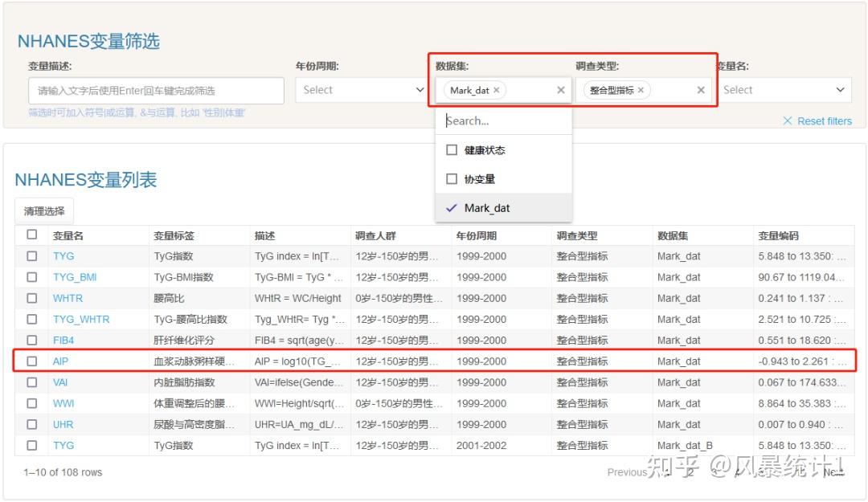Click the 清理选择 button
The width and height of the screenshot is (868, 502).
click(44, 210)
